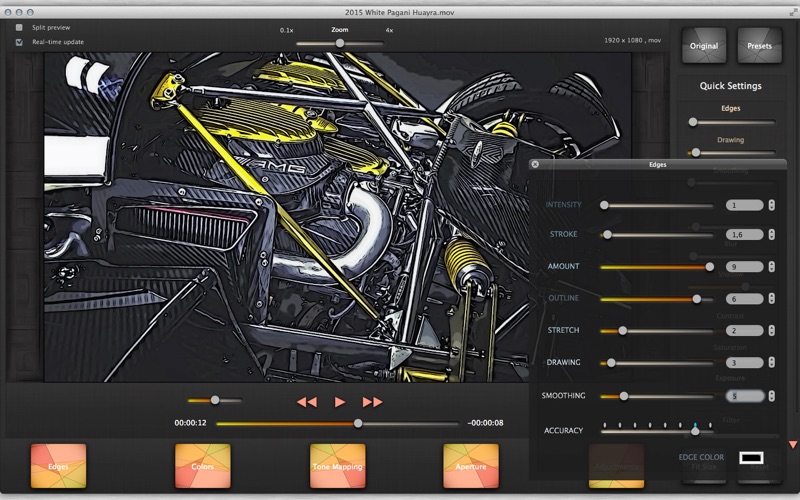
Task: Move the Quick Settings Edges slider
Action: [693, 122]
